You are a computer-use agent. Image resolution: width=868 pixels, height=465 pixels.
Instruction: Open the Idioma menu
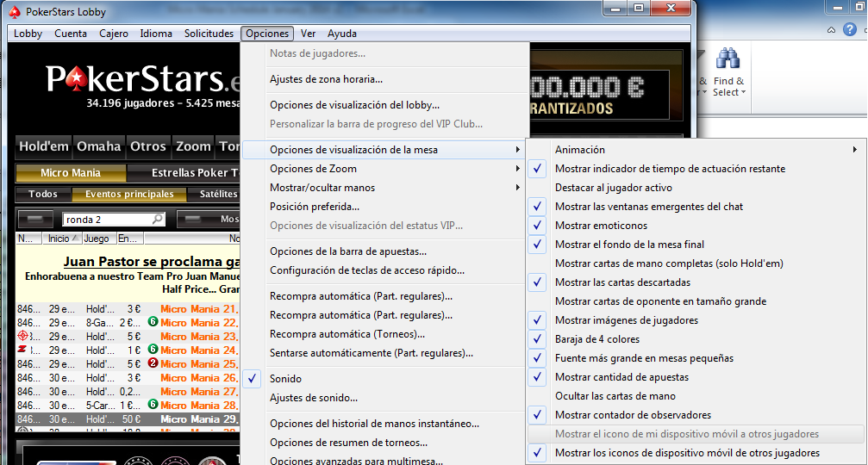point(156,34)
